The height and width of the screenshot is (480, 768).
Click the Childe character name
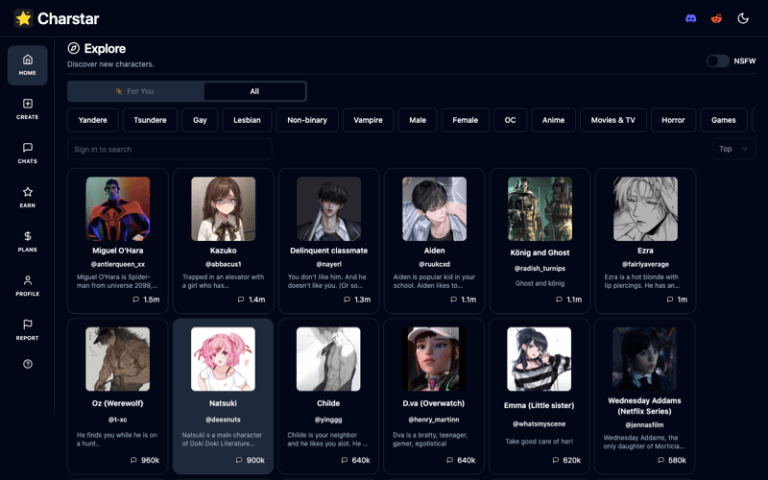[329, 403]
